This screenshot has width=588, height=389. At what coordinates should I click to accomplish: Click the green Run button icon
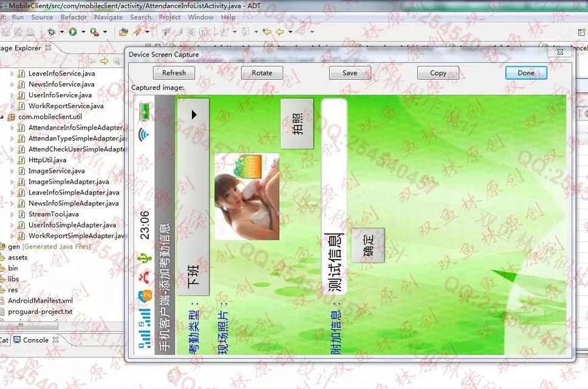(x=73, y=32)
